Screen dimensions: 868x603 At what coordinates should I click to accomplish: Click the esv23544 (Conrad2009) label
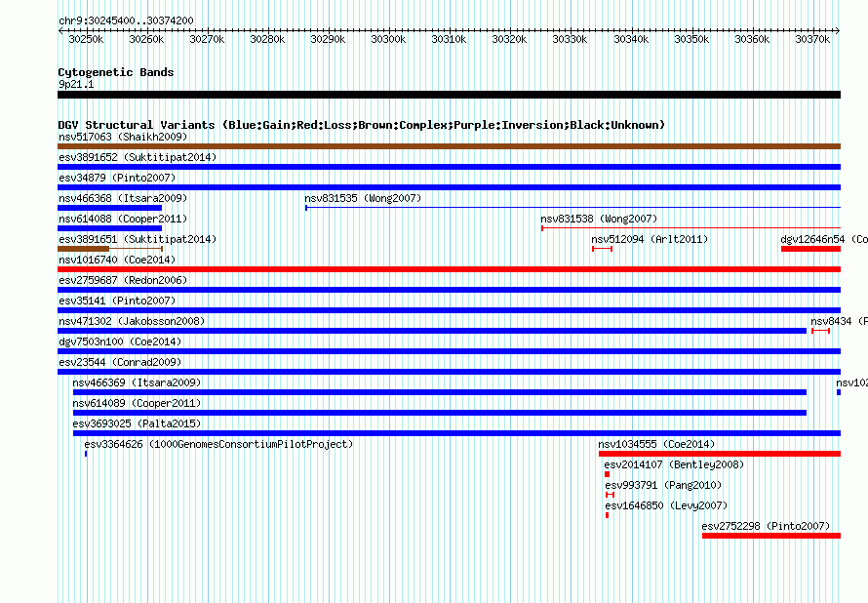click(120, 362)
